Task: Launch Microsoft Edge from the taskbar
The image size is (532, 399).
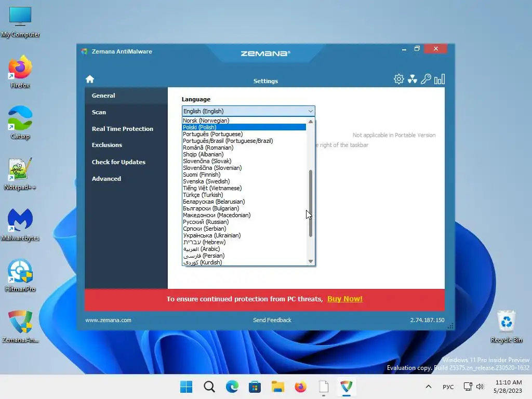Action: [232, 387]
